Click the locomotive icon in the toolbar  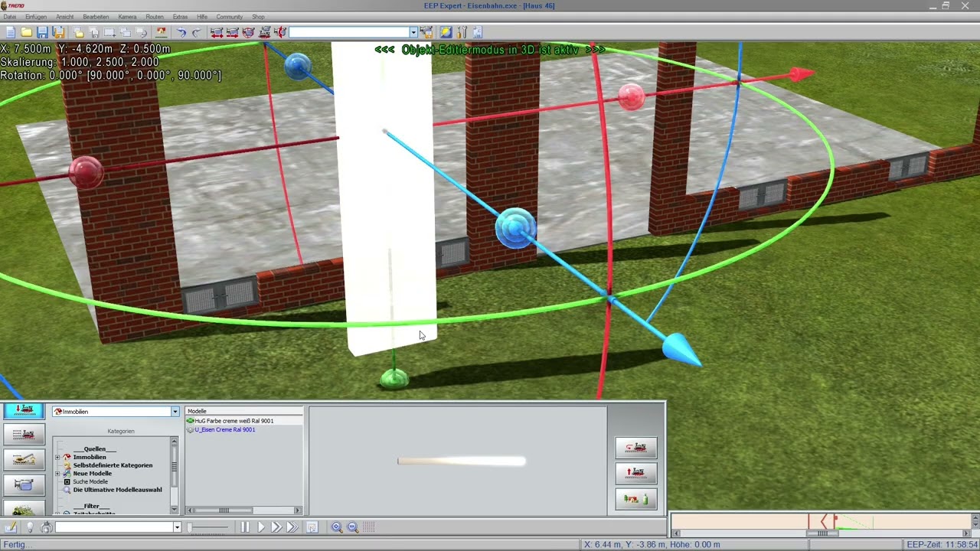tap(265, 32)
